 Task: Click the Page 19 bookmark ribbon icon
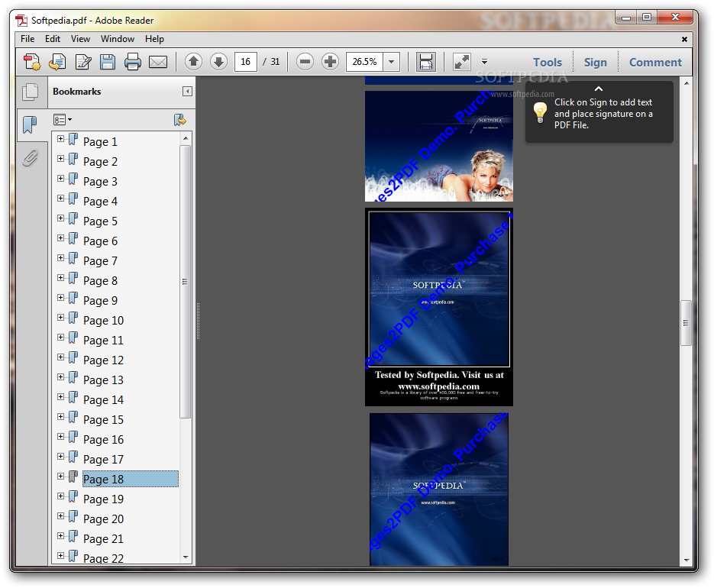[73, 497]
